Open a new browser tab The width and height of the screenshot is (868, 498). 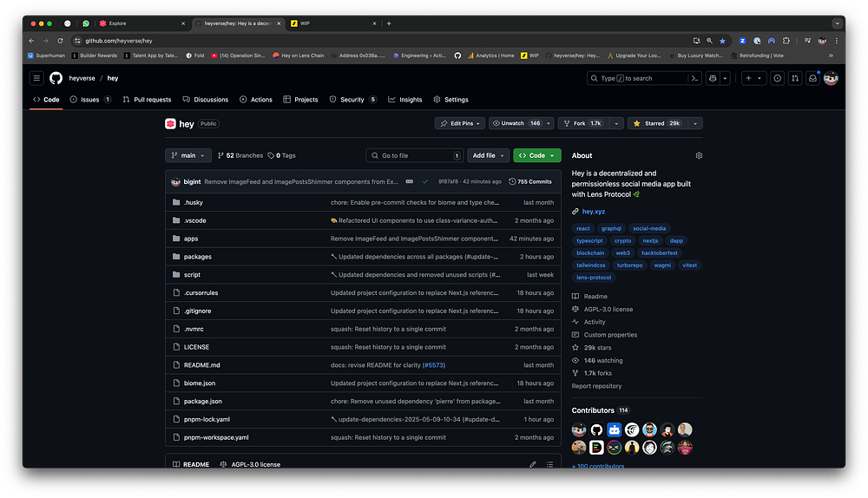[389, 23]
